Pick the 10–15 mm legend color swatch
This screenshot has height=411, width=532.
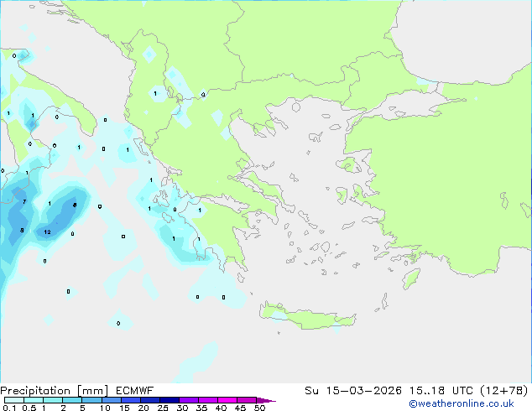(x=111, y=400)
